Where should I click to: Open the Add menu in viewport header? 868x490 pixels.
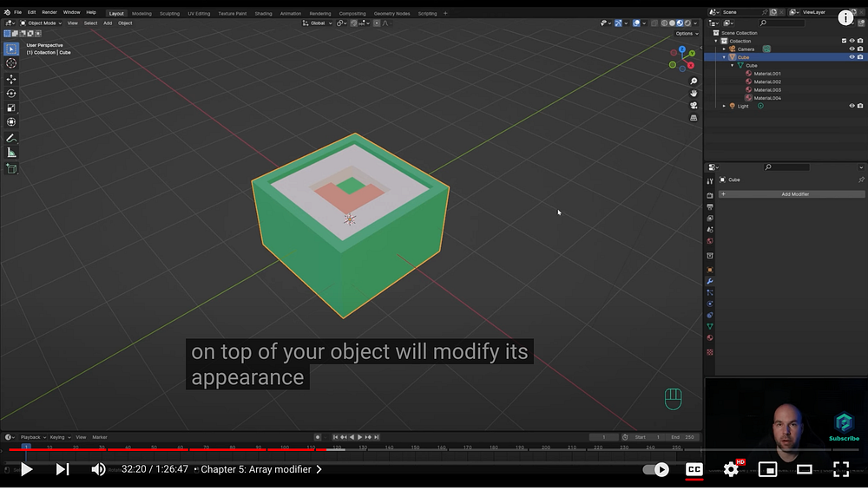pos(108,23)
